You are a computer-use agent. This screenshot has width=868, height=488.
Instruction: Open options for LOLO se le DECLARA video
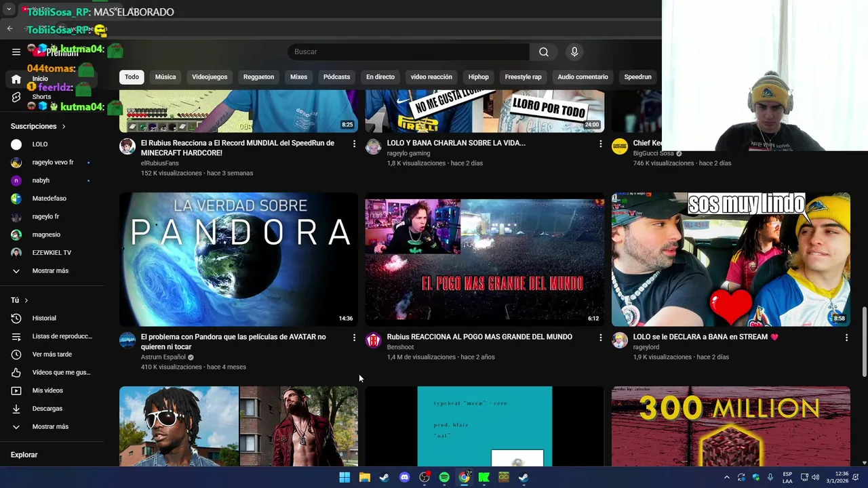point(846,338)
